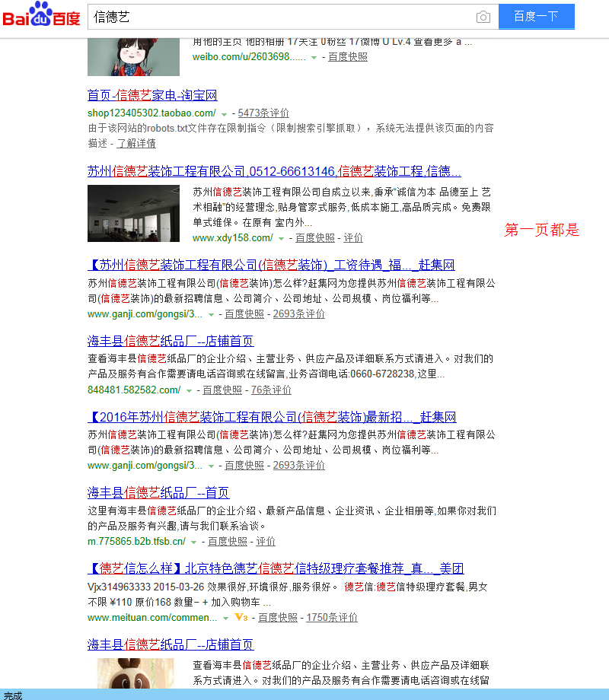Open 76条评价 link

pyautogui.click(x=271, y=390)
